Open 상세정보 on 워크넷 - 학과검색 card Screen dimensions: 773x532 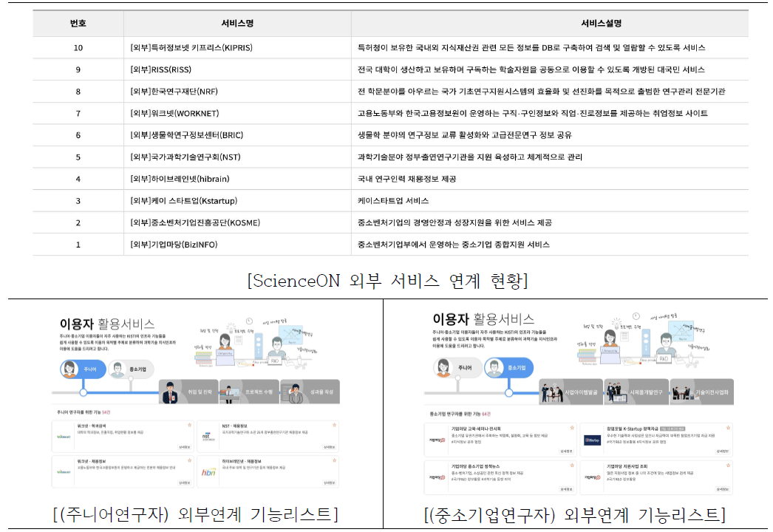point(184,447)
